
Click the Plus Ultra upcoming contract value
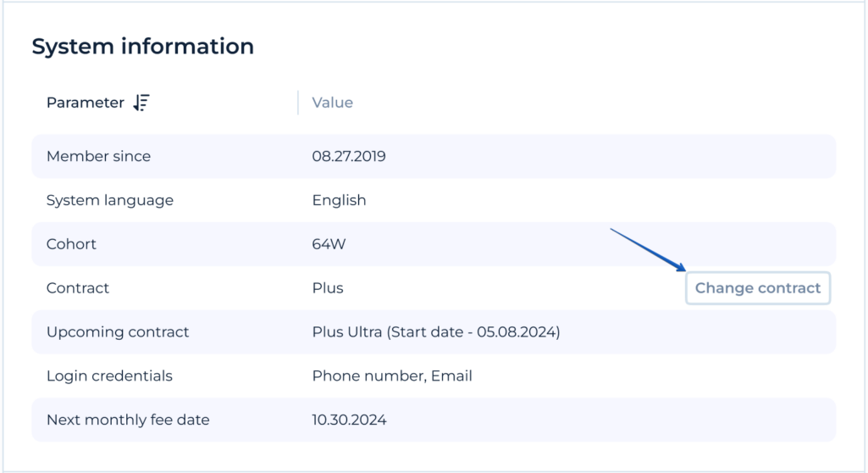tap(435, 332)
